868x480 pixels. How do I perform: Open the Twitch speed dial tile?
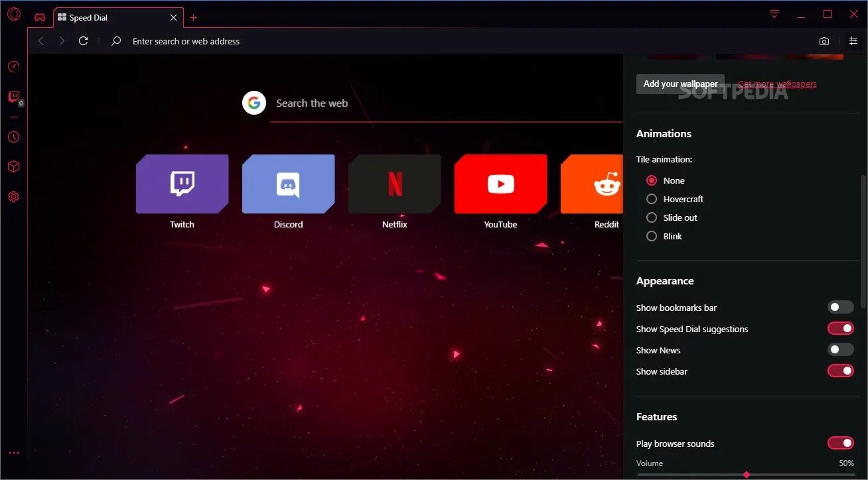click(182, 184)
